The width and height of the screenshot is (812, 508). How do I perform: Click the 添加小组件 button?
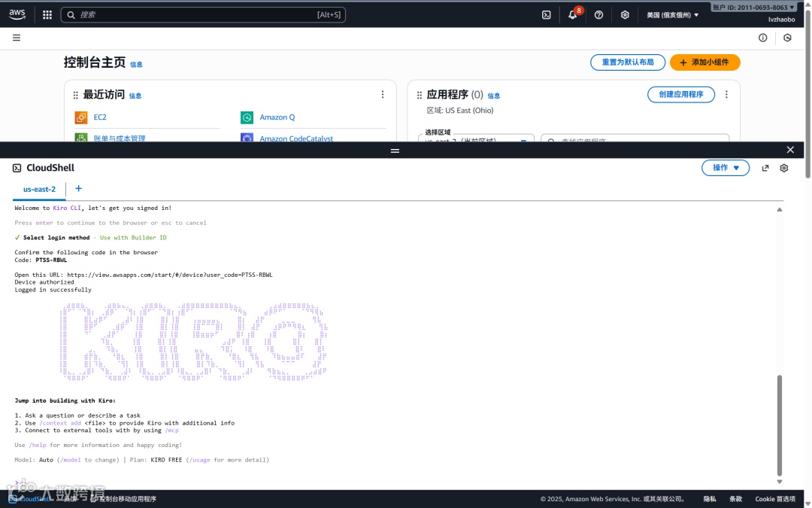(x=704, y=62)
